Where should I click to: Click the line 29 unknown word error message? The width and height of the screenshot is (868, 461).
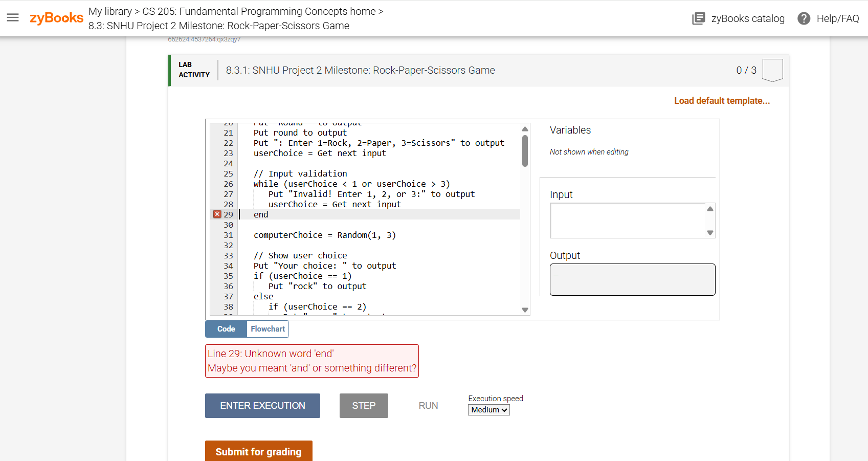coord(312,361)
